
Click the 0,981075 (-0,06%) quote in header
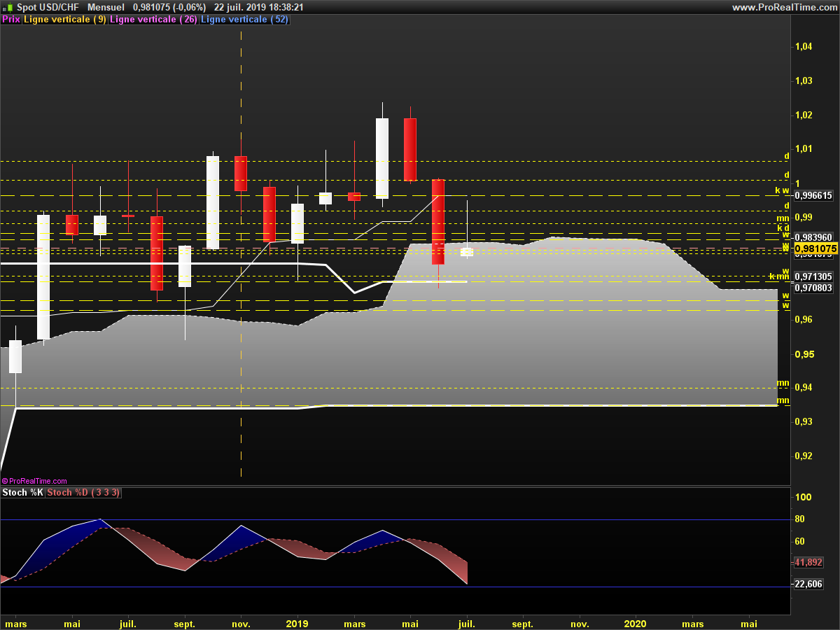point(169,7)
